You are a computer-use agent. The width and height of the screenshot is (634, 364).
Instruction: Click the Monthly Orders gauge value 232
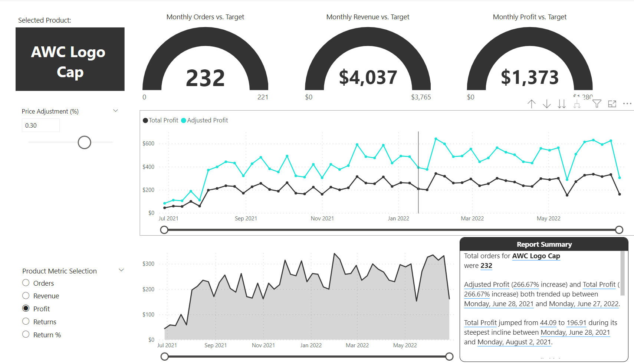[205, 78]
